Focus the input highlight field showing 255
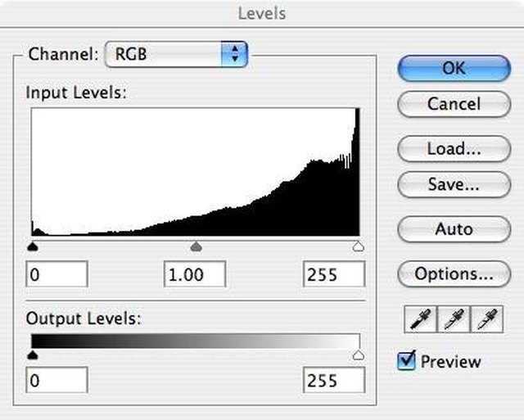Screen dimensions: 524x420 (334, 274)
